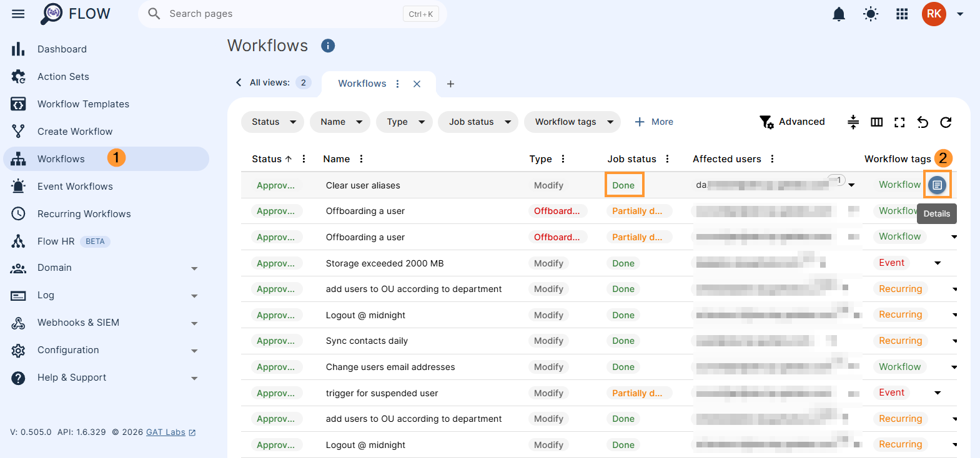Open Recurring Workflows in sidebar
The width and height of the screenshot is (980, 458).
(x=106, y=214)
